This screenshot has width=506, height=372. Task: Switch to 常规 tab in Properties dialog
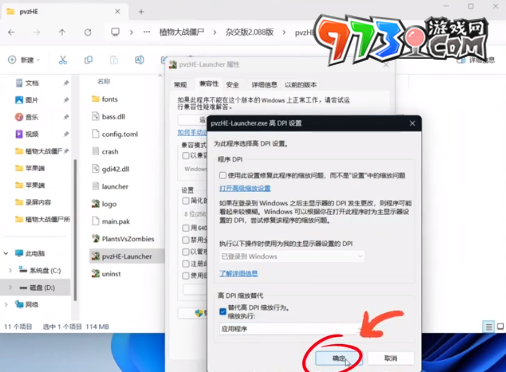click(x=180, y=85)
